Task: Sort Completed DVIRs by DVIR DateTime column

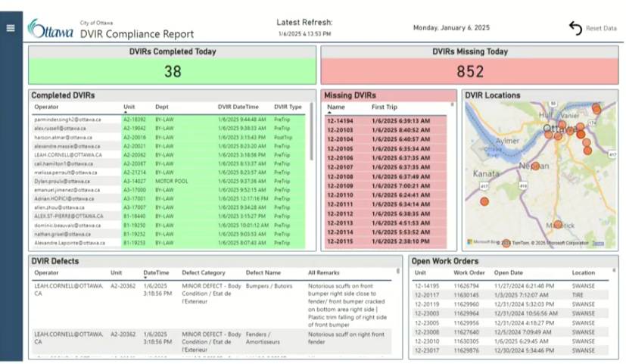Action: [x=238, y=107]
